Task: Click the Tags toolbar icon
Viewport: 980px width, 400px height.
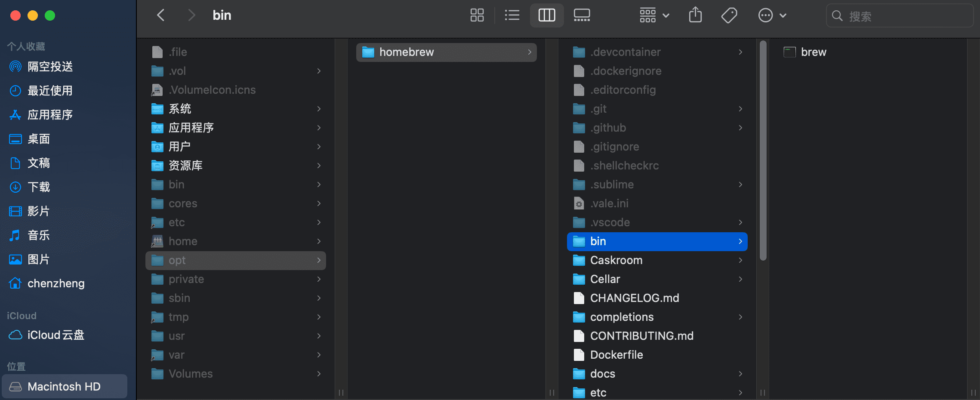Action: click(x=729, y=15)
